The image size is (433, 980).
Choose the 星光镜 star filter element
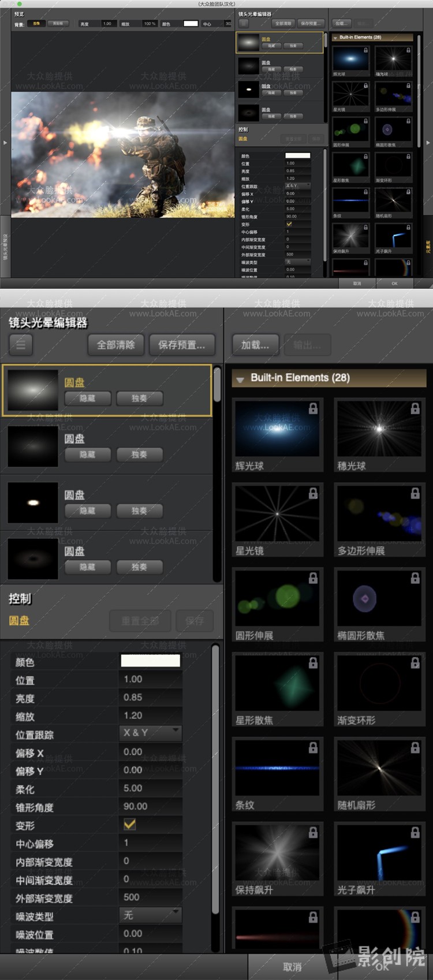[x=277, y=513]
